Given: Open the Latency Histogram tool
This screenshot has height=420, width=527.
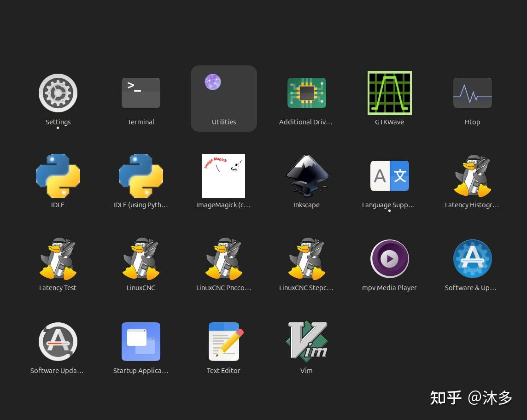Looking at the screenshot, I should [473, 175].
